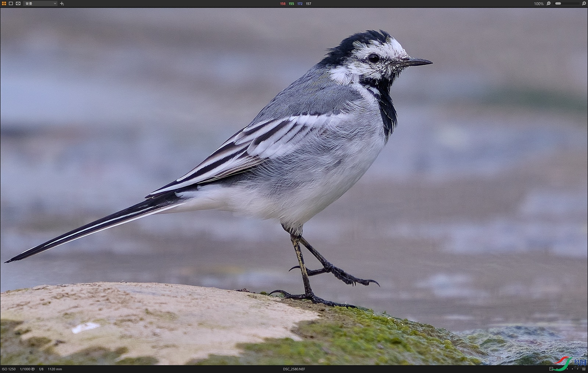Click the plus add layer icon

coord(62,4)
